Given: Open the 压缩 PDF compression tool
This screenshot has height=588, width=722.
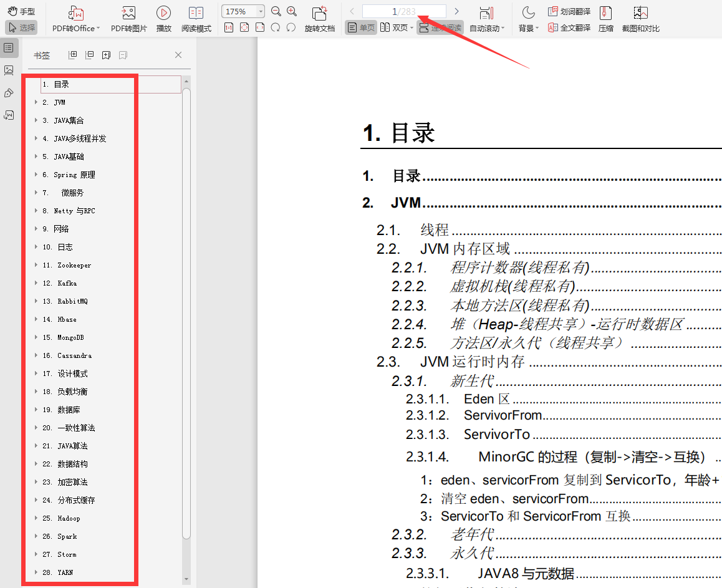Looking at the screenshot, I should pos(605,19).
